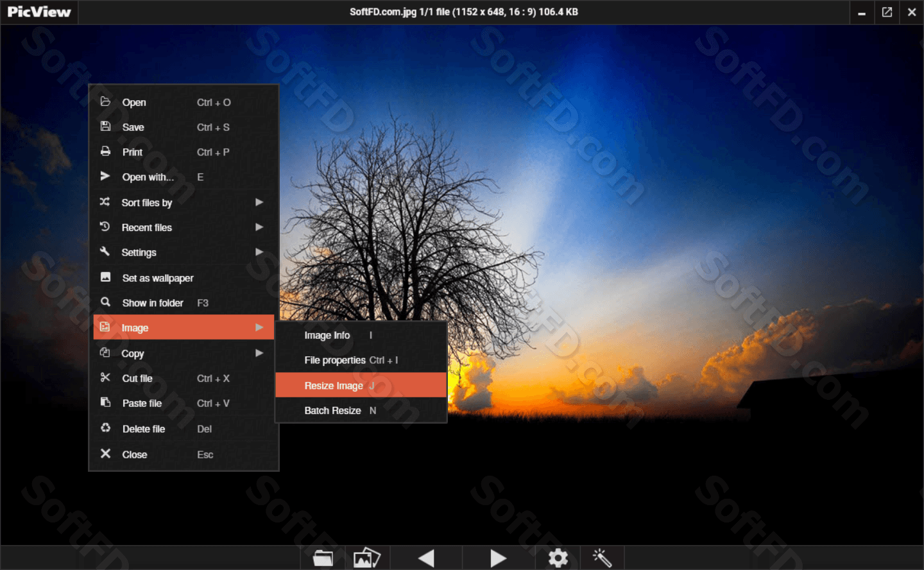Screen dimensions: 924x570
Task: Open Image Info from the submenu
Action: tap(361, 335)
